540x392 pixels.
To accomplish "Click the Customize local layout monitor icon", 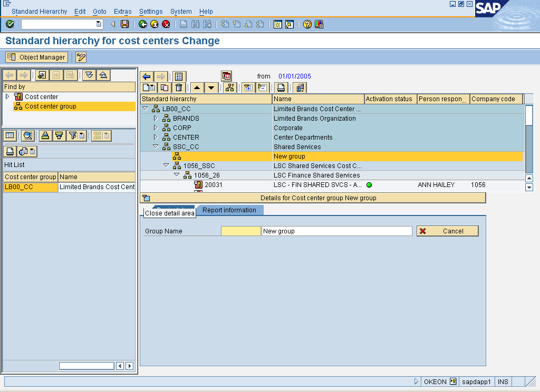I will [x=319, y=24].
